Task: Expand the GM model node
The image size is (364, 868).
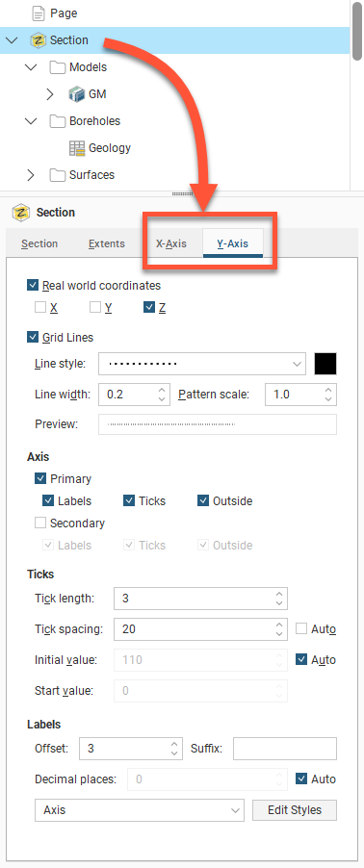Action: pos(50,94)
